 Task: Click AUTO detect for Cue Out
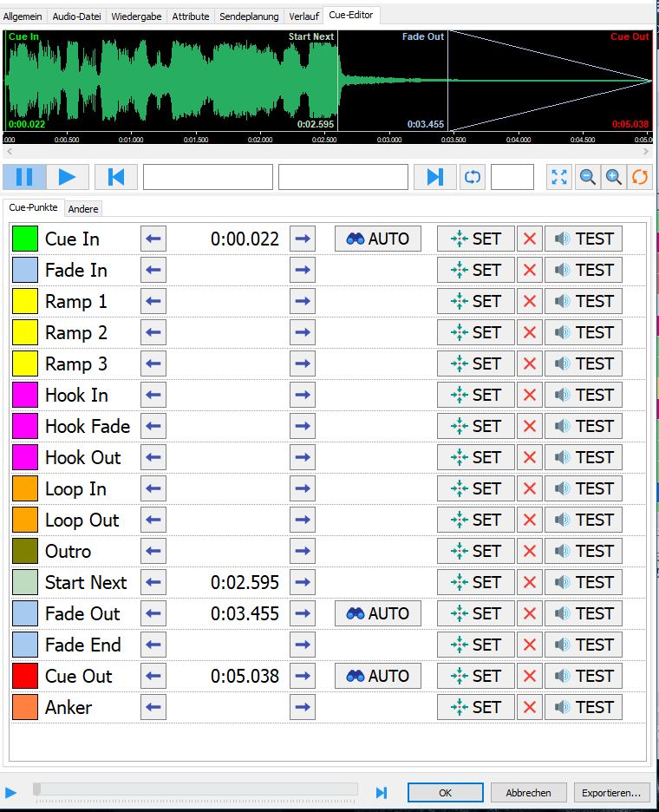pyautogui.click(x=378, y=676)
